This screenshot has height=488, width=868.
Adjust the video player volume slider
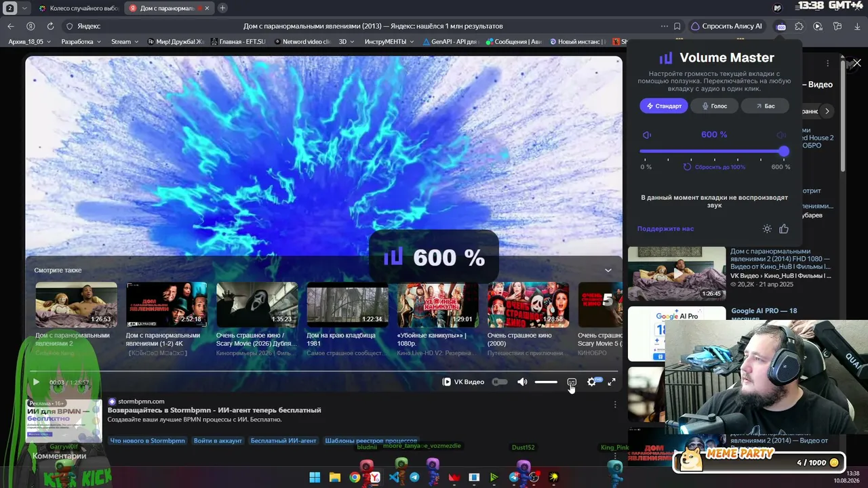click(546, 382)
